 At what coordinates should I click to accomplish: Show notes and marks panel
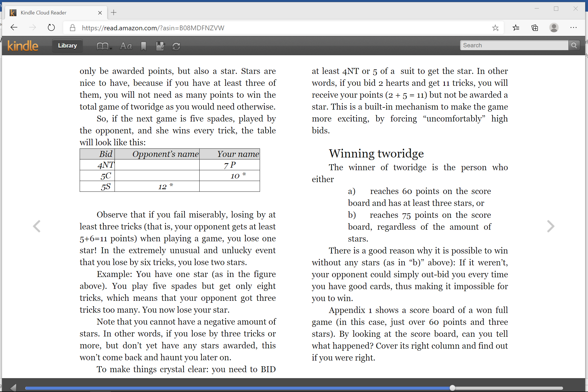point(160,46)
